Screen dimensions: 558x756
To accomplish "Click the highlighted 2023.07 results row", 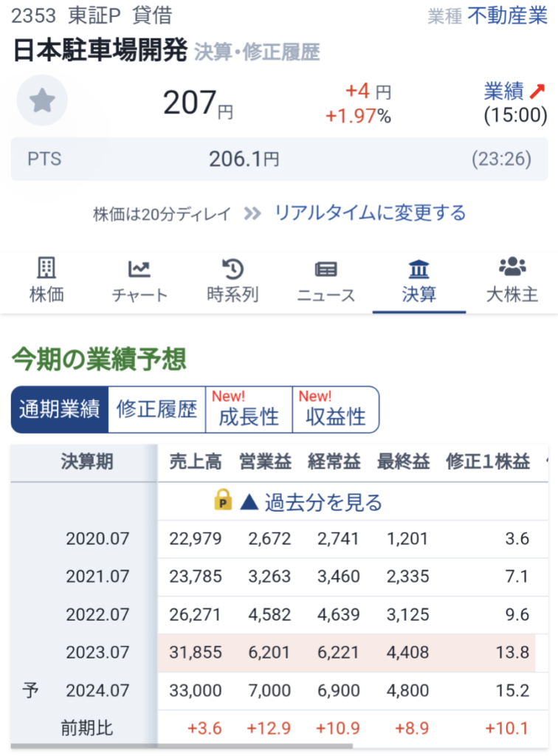I will tap(345, 653).
